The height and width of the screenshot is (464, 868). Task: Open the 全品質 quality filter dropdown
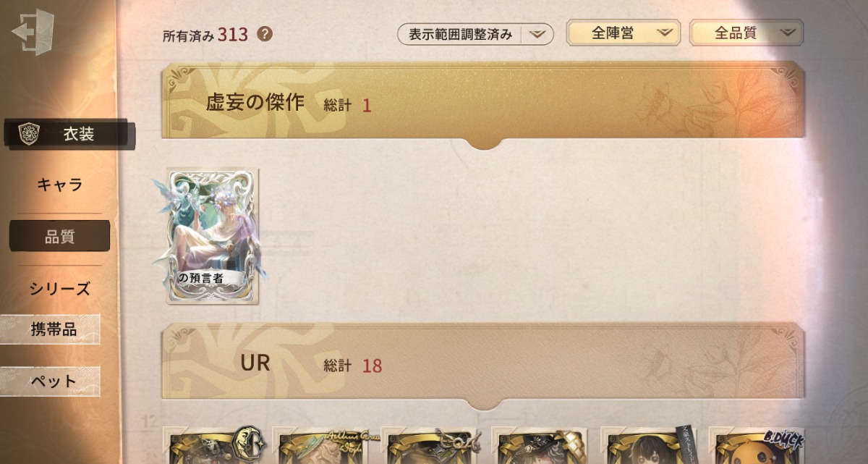746,33
